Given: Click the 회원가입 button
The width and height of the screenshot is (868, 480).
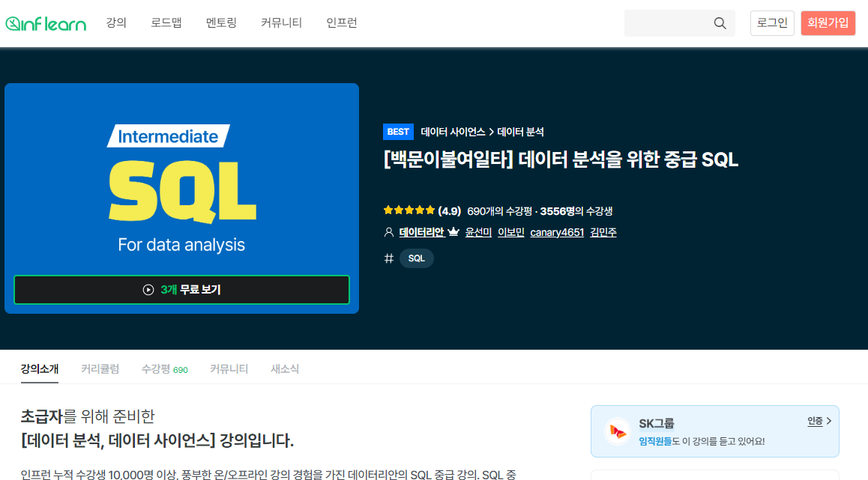Looking at the screenshot, I should pyautogui.click(x=828, y=23).
